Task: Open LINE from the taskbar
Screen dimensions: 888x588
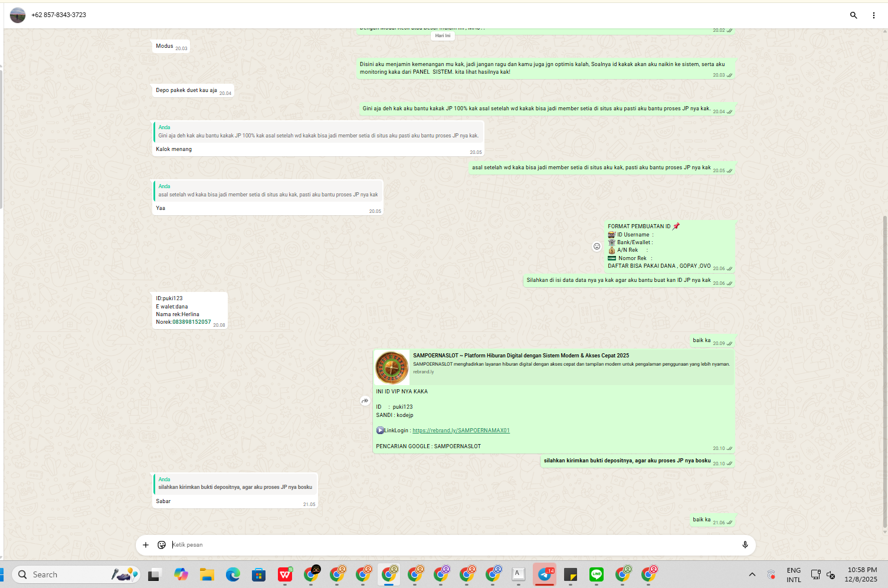Action: 597,574
